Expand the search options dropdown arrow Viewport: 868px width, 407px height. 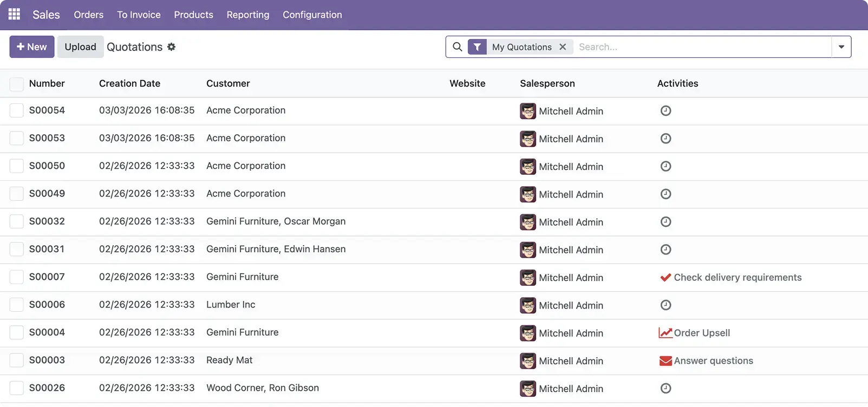pos(841,47)
